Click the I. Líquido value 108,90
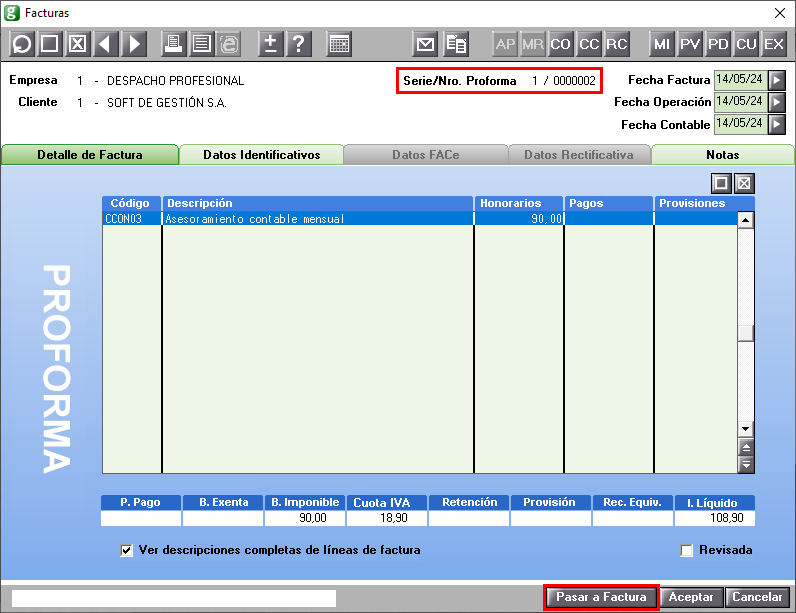The height and width of the screenshot is (613, 796). point(714,518)
